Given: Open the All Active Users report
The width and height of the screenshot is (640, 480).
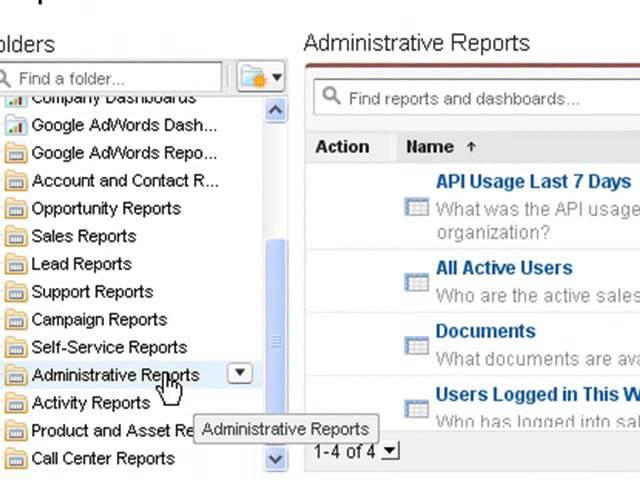Looking at the screenshot, I should 504,268.
